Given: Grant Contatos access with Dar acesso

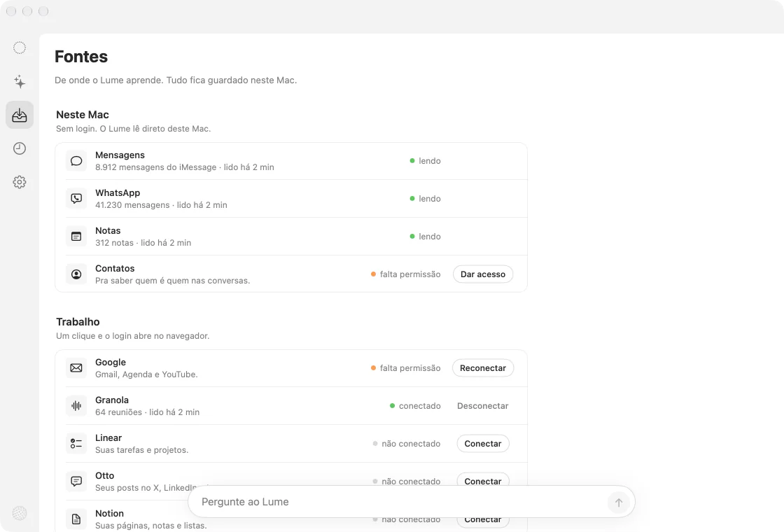Looking at the screenshot, I should 483,274.
